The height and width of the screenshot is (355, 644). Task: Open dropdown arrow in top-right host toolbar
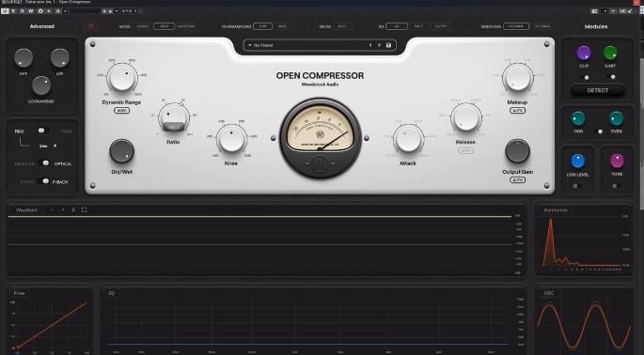[x=605, y=11]
